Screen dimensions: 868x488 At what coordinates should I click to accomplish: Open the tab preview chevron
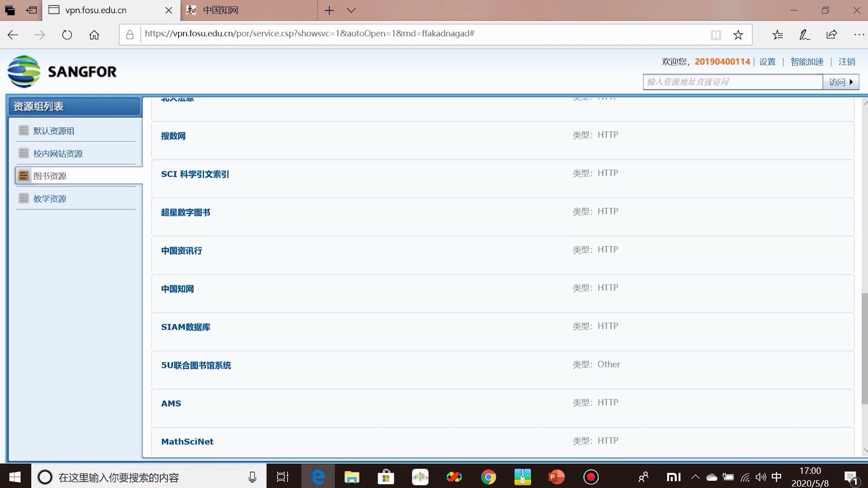click(x=351, y=10)
